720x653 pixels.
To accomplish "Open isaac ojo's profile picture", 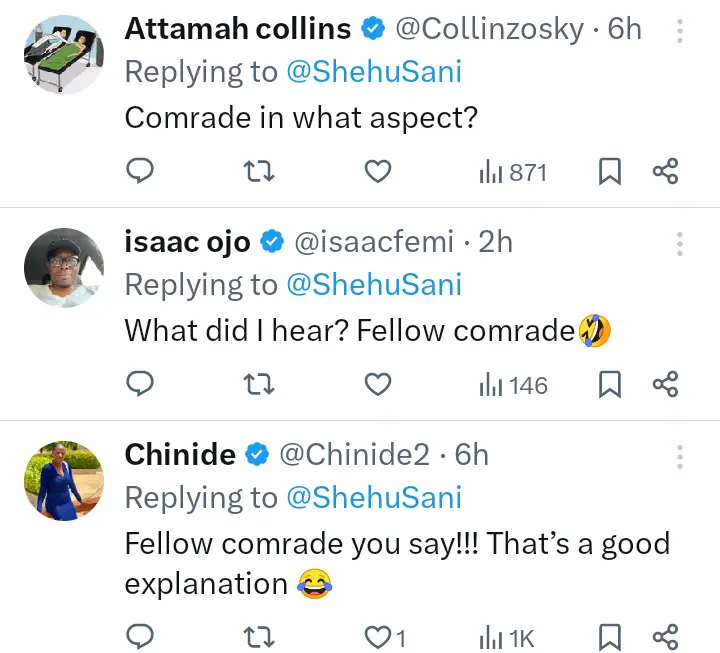I will tap(64, 269).
